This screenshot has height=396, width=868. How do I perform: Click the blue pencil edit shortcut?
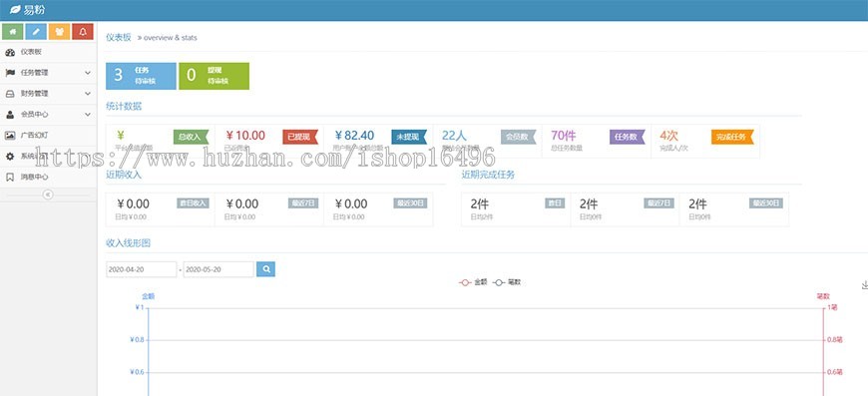pos(36,32)
